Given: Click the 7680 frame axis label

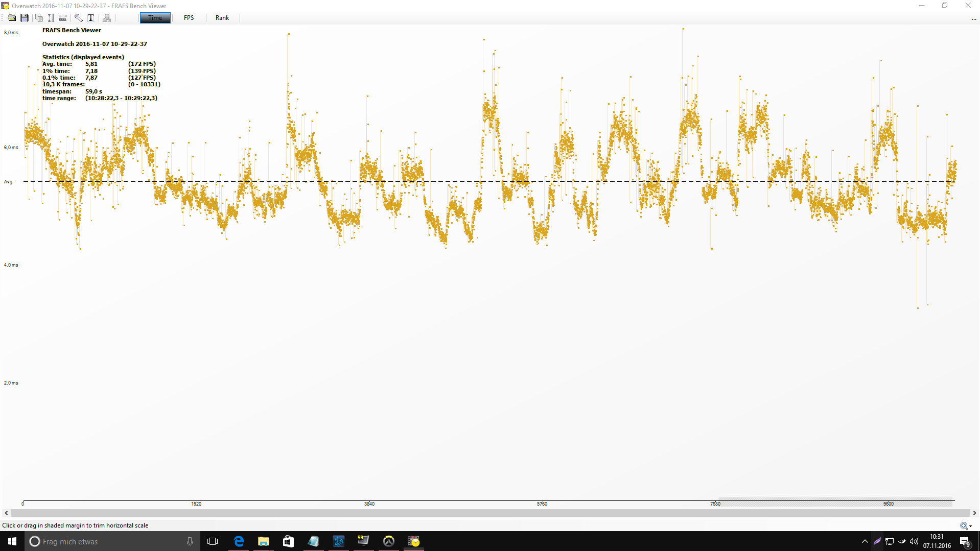Looking at the screenshot, I should pos(715,504).
